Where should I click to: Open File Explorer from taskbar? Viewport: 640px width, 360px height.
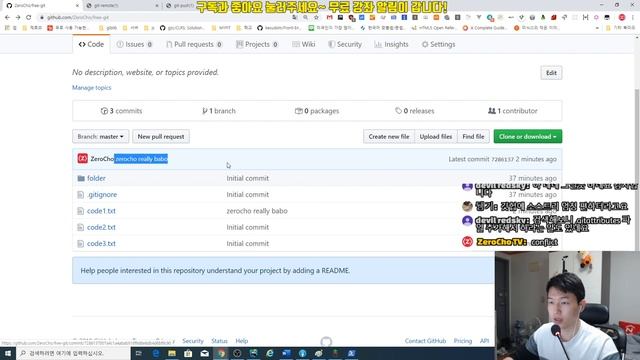pyautogui.click(x=172, y=353)
